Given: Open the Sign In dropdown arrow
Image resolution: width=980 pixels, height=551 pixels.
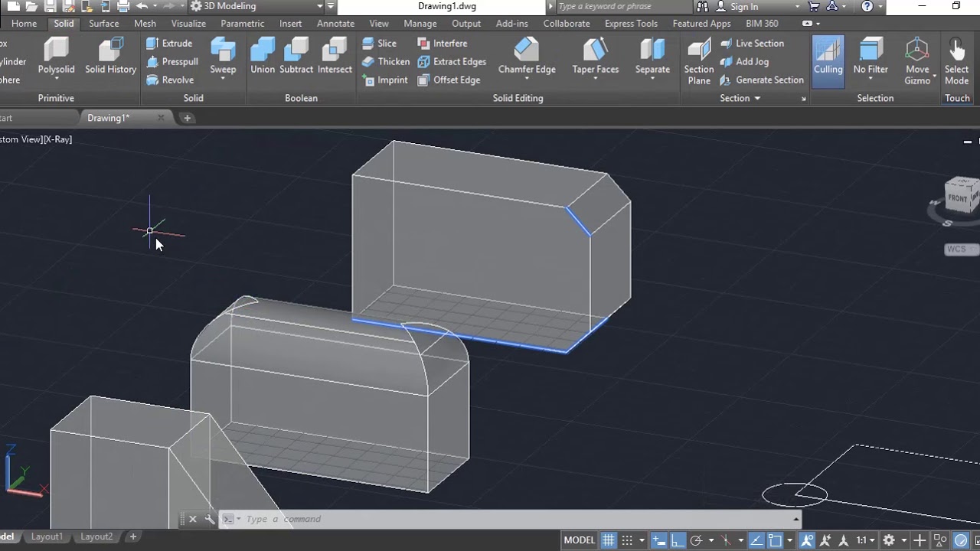Looking at the screenshot, I should click(797, 7).
